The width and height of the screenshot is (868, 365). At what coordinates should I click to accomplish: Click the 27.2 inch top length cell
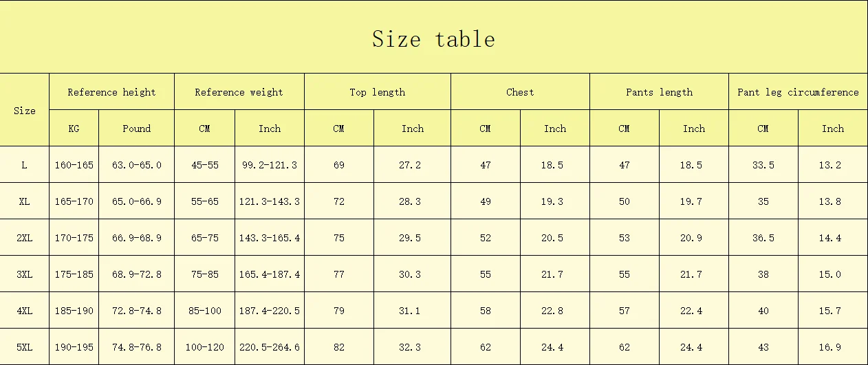(412, 165)
